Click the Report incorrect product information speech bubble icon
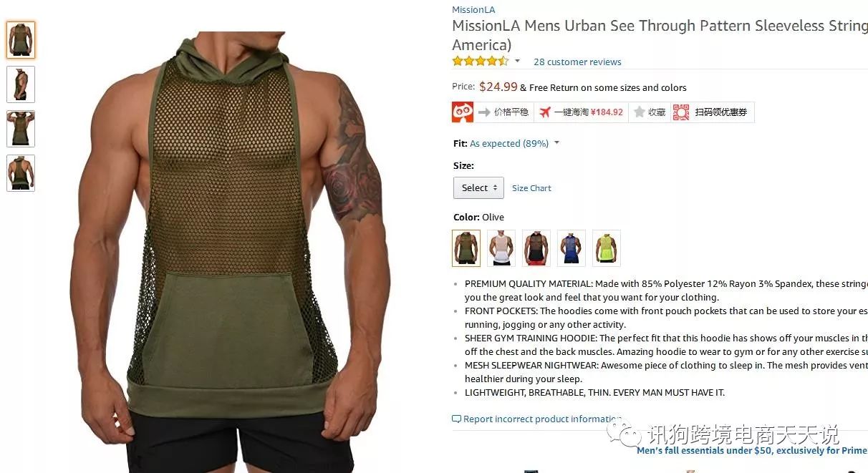The height and width of the screenshot is (473, 868). pos(456,419)
